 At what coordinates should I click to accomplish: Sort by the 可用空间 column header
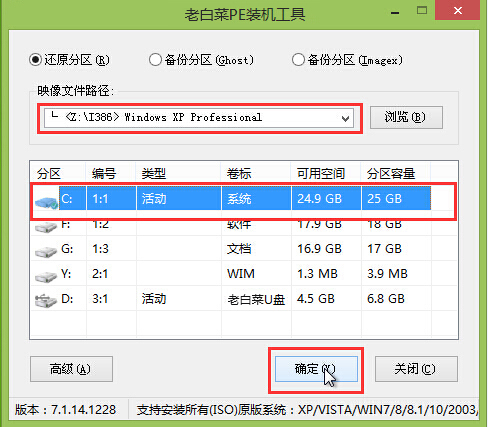[321, 174]
